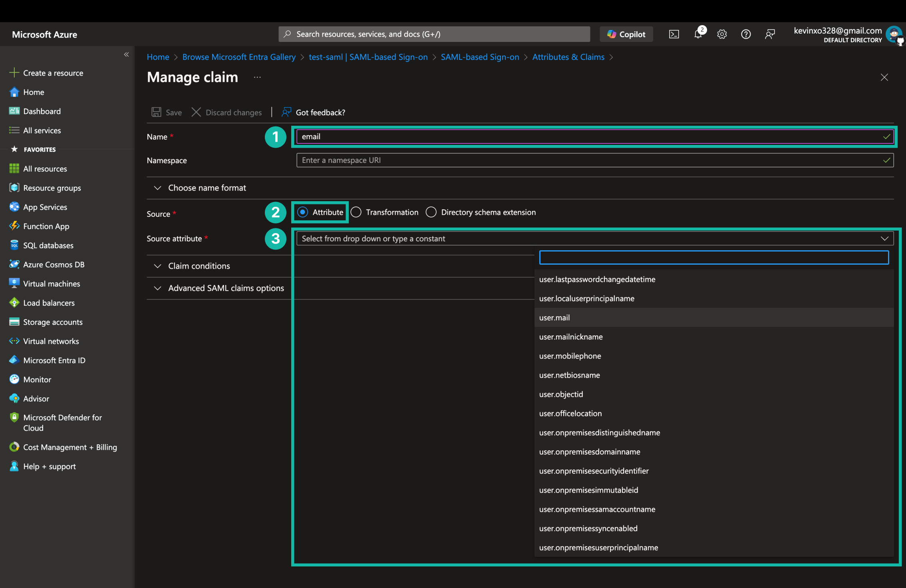The width and height of the screenshot is (906, 588).
Task: Open Browse Microsoft Entra Gallery breadcrumb
Action: (x=239, y=57)
